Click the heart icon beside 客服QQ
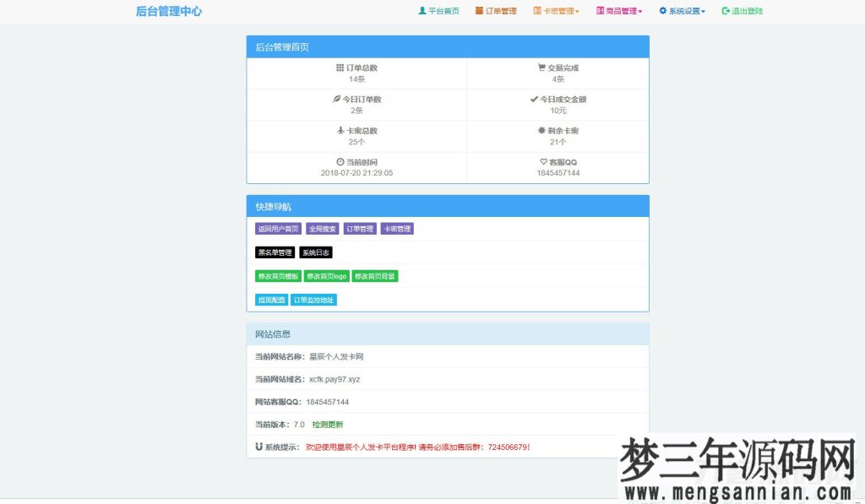Image resolution: width=865 pixels, height=504 pixels. [542, 161]
